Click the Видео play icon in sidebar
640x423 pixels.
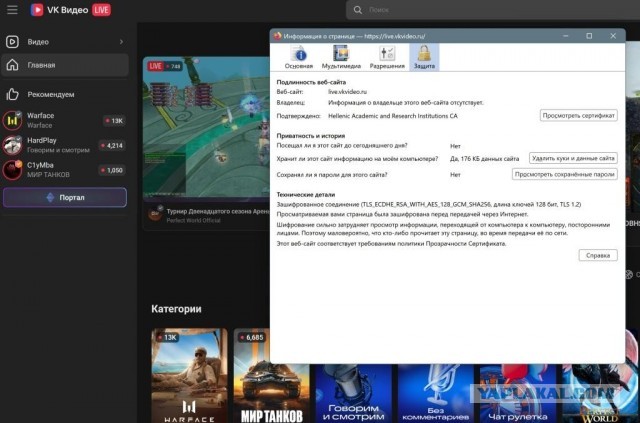(12, 42)
